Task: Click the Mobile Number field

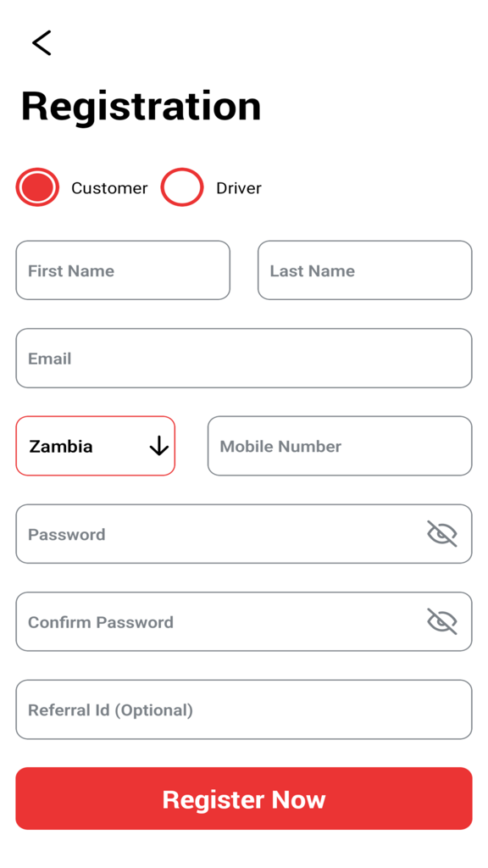Action: click(339, 446)
